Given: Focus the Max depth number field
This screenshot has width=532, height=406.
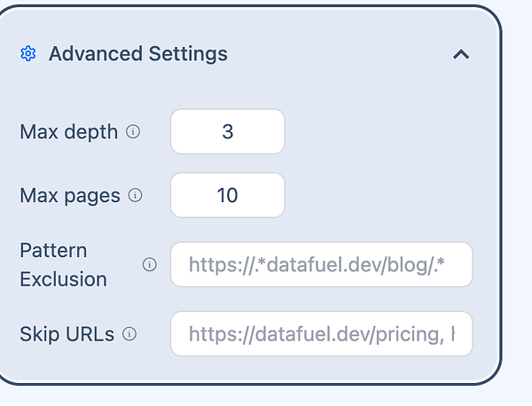Looking at the screenshot, I should [x=227, y=132].
